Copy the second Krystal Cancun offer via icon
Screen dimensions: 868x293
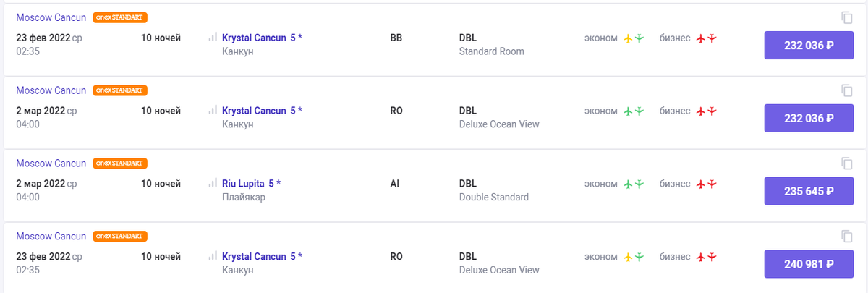(x=847, y=90)
